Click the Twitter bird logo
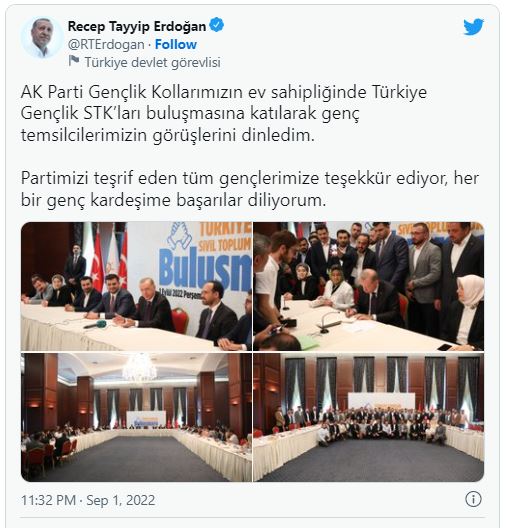This screenshot has width=506, height=528. [473, 27]
